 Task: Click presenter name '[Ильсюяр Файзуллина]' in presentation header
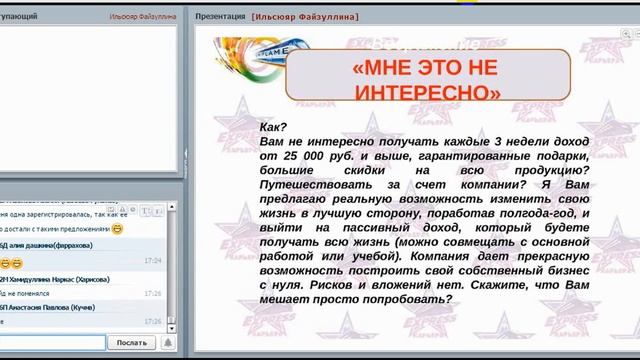(x=305, y=17)
